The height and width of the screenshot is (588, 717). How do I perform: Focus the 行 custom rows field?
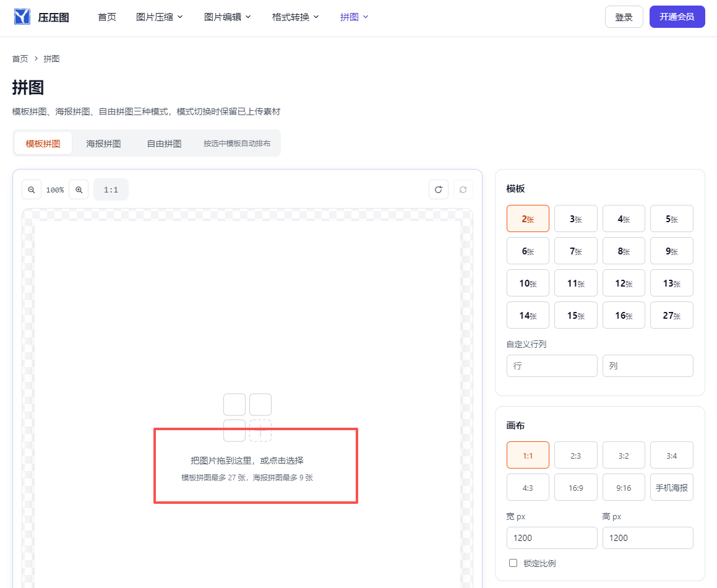pyautogui.click(x=552, y=366)
